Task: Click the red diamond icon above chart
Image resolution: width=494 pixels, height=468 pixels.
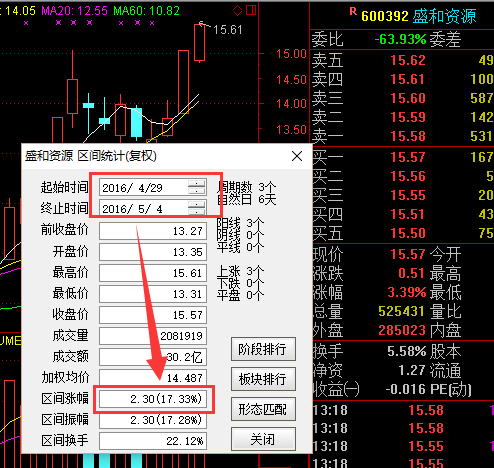Action: [x=237, y=11]
